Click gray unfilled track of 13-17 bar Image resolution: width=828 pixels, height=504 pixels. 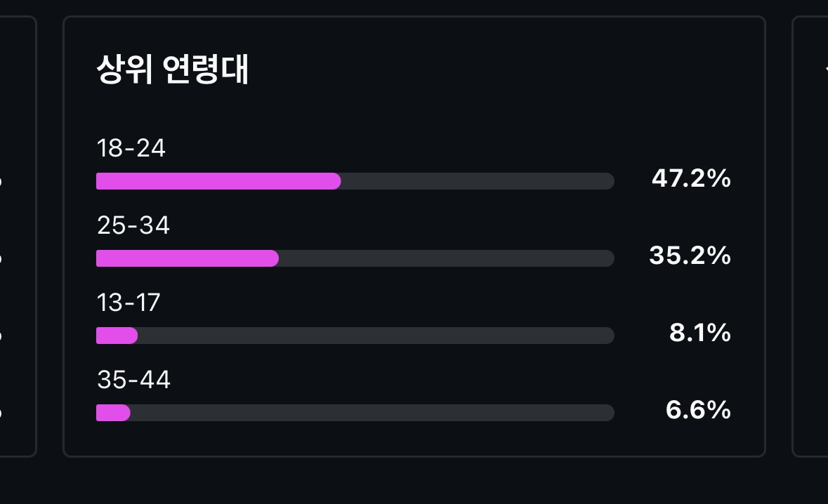376,336
